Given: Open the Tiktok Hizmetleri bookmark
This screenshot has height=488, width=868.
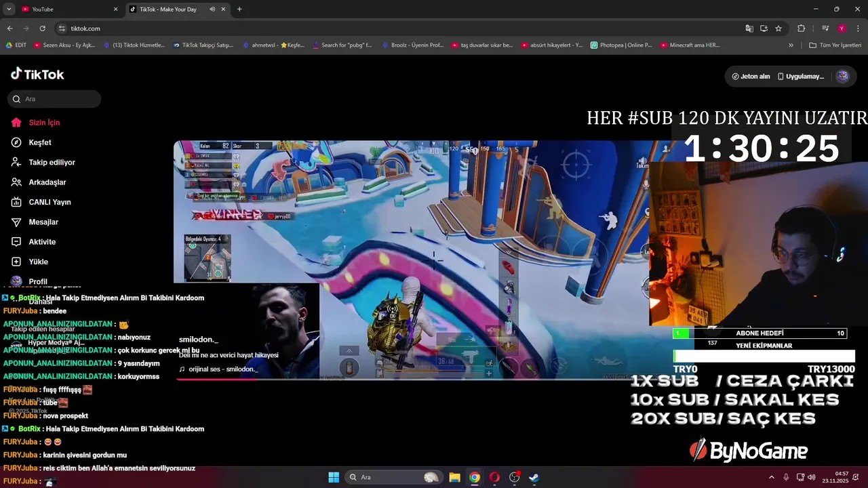Looking at the screenshot, I should pyautogui.click(x=134, y=45).
